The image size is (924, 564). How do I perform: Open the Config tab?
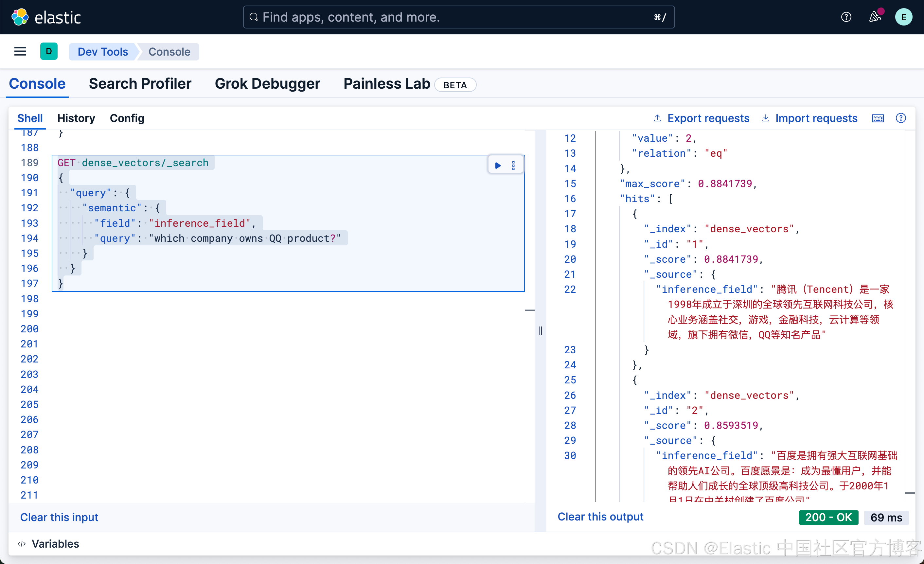tap(127, 118)
